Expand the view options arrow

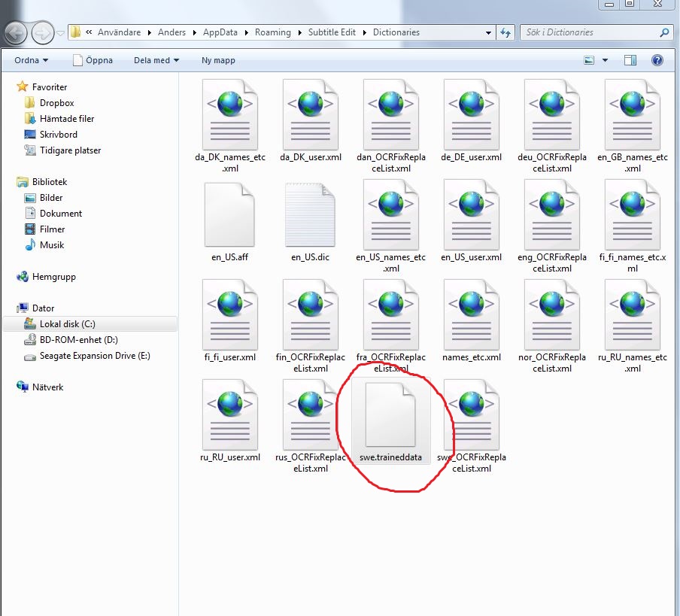(x=605, y=60)
